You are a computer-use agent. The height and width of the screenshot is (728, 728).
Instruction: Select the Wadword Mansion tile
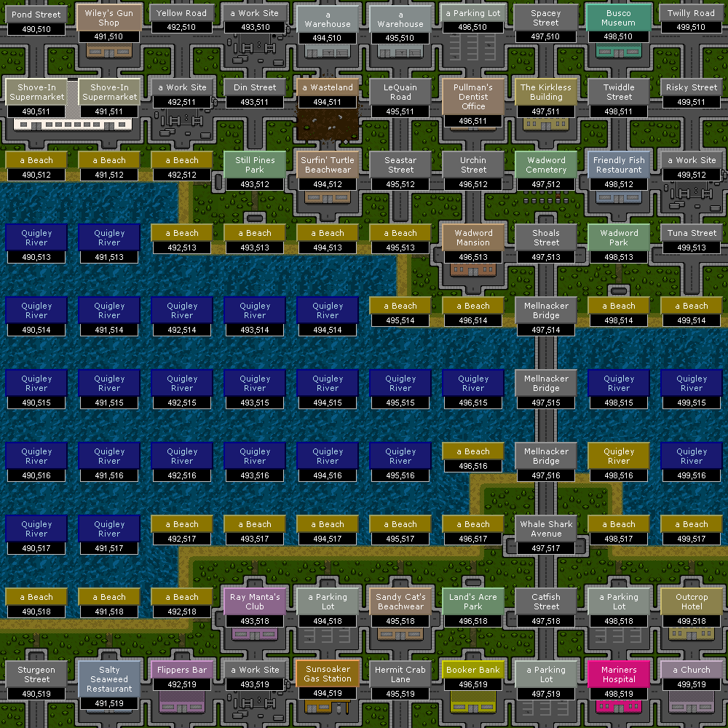pyautogui.click(x=473, y=237)
